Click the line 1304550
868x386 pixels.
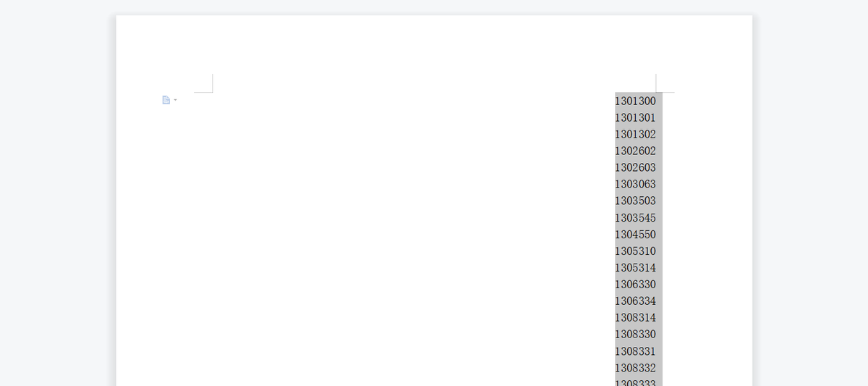635,235
